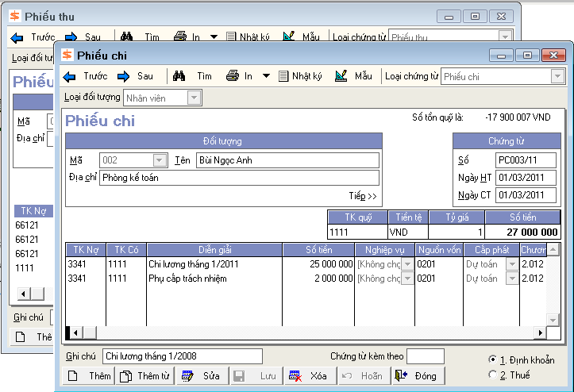Click the Địa chỉ field Phòng kế toán
The image size is (574, 392).
pos(239,178)
